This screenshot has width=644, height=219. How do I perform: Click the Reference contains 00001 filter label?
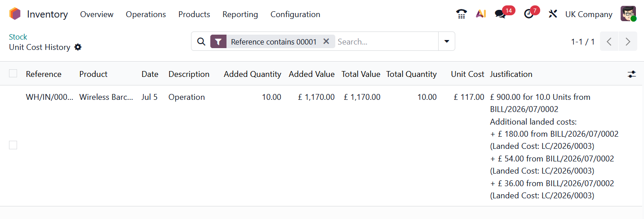(274, 42)
